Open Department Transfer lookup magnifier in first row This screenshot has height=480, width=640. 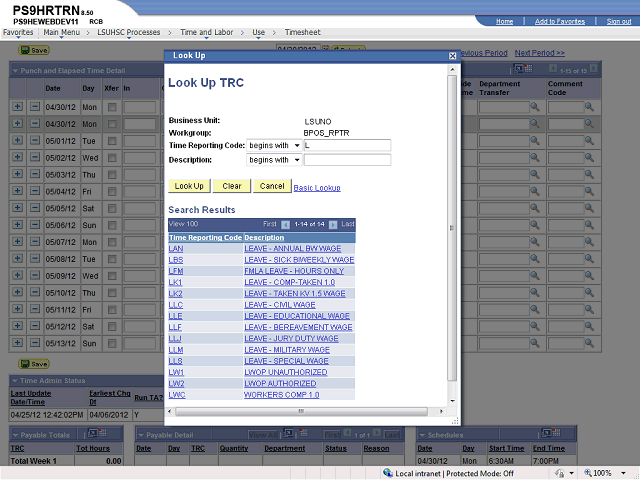pos(535,106)
